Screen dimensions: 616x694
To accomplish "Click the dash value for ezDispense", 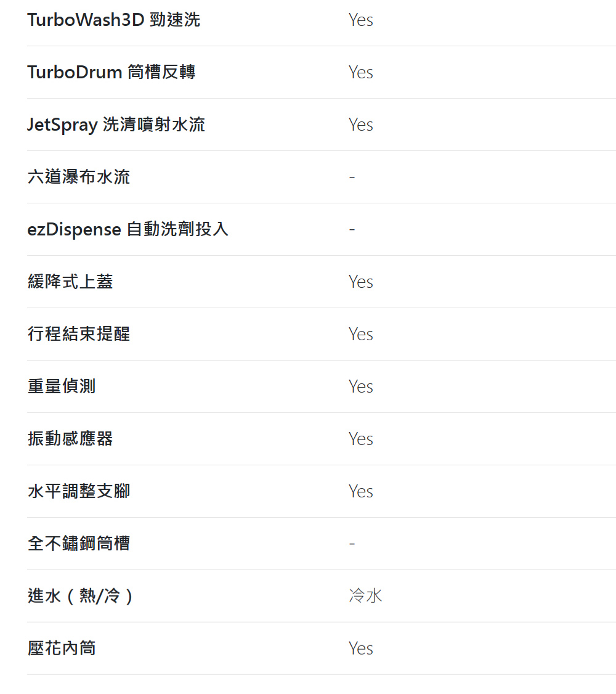I will (352, 229).
